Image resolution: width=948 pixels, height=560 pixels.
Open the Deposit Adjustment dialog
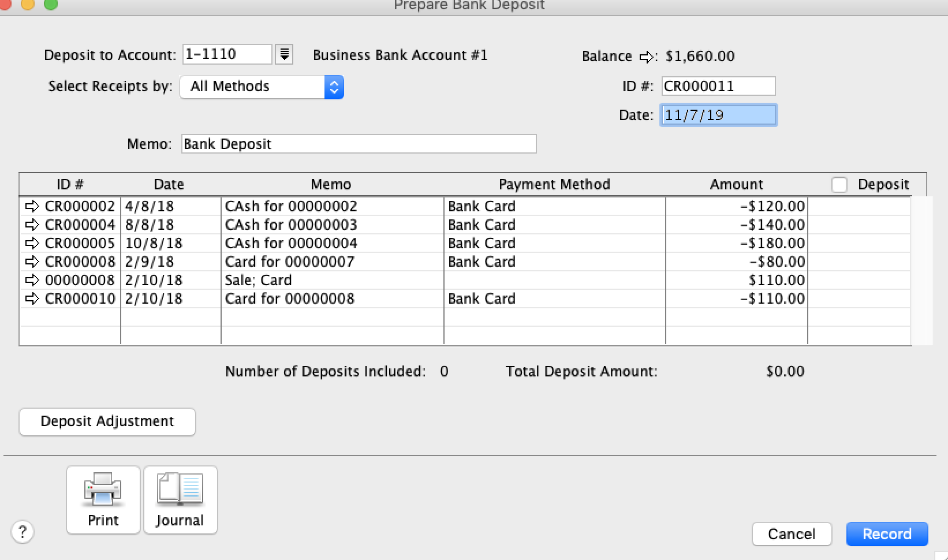pos(107,421)
